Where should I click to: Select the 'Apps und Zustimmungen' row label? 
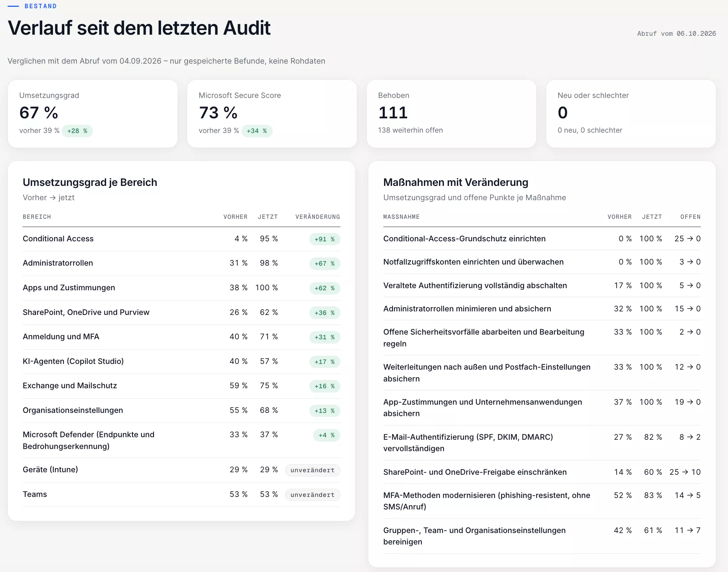tap(69, 287)
